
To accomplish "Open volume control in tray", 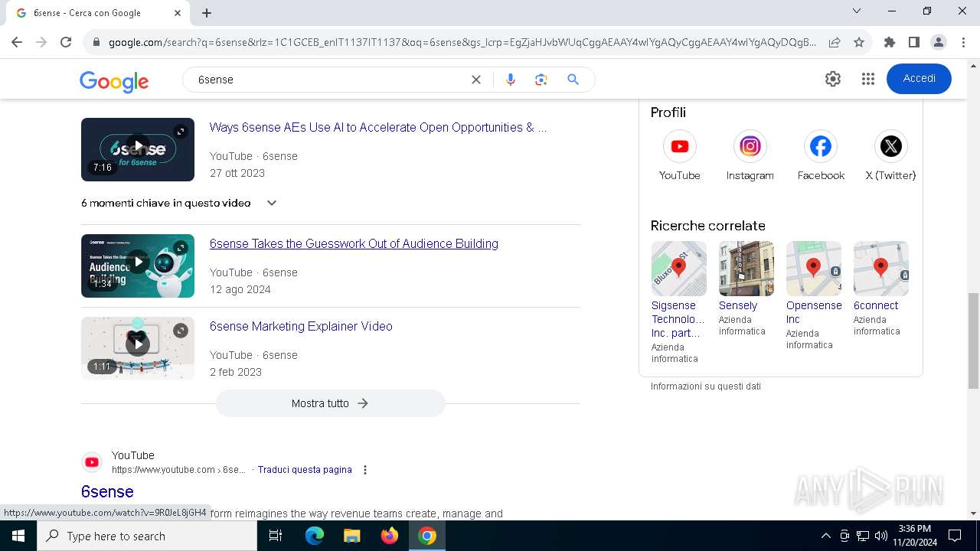I will [x=880, y=536].
